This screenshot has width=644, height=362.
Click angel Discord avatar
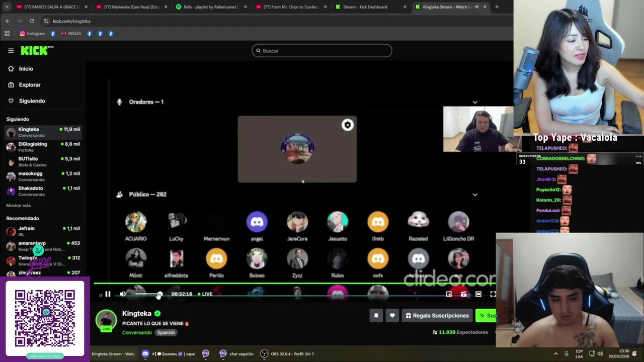pos(257,222)
